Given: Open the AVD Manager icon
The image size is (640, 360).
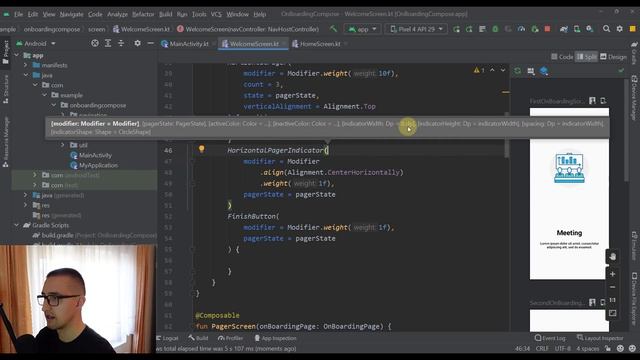Looking at the screenshot, I should (x=577, y=29).
